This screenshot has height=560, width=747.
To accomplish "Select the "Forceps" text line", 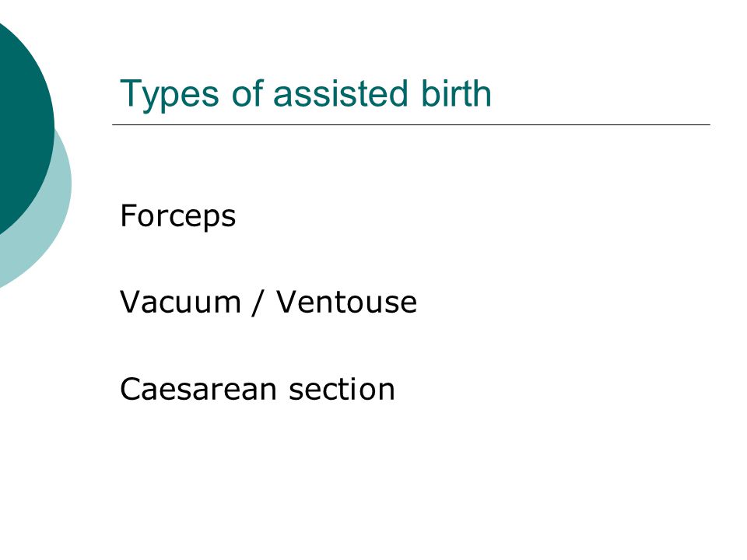I will [x=177, y=217].
